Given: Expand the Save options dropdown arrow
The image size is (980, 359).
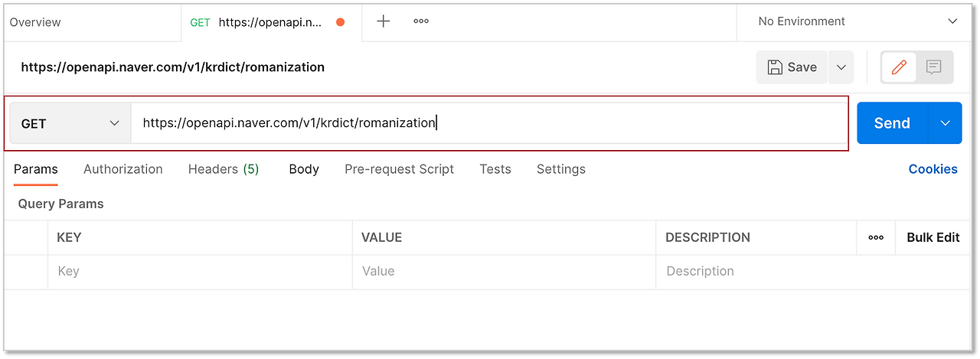Looking at the screenshot, I should click(841, 67).
